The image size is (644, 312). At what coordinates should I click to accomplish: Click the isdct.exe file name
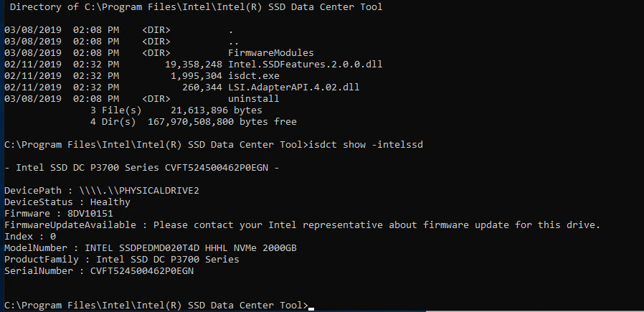[x=254, y=76]
